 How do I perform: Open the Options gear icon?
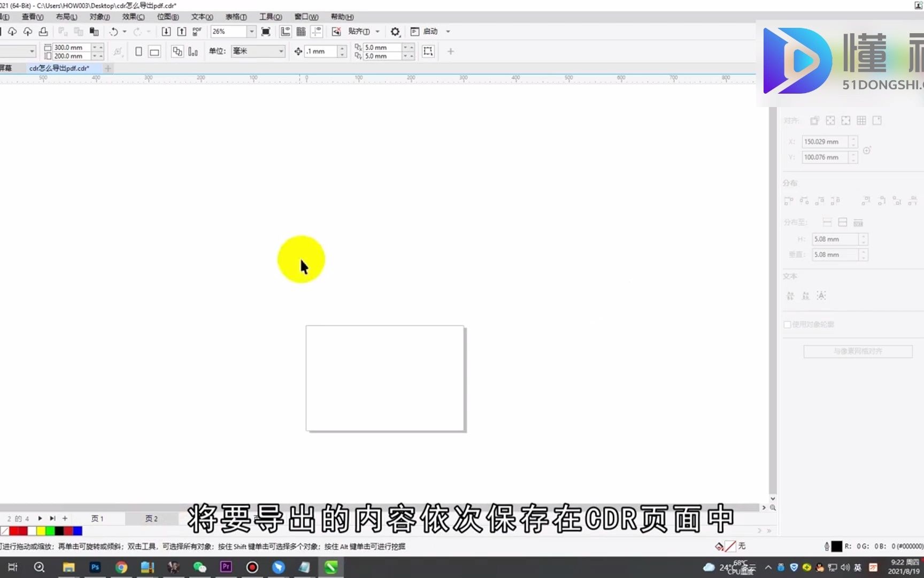(395, 32)
